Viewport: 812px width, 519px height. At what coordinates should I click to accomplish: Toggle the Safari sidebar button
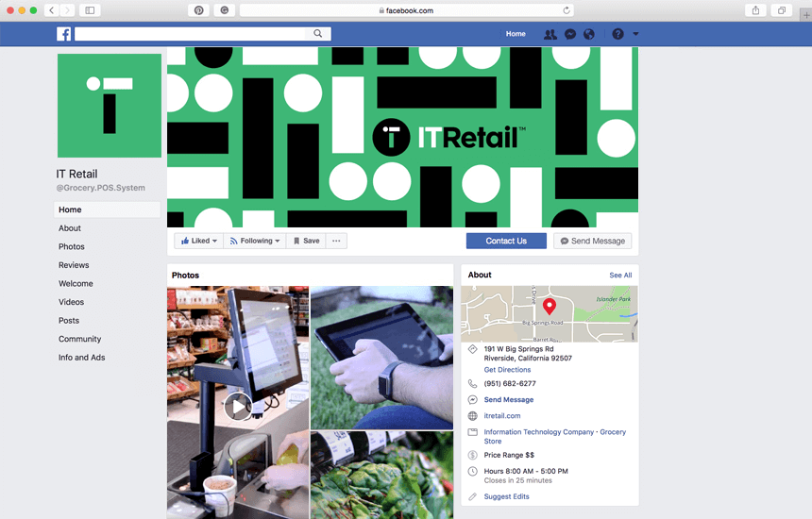90,10
